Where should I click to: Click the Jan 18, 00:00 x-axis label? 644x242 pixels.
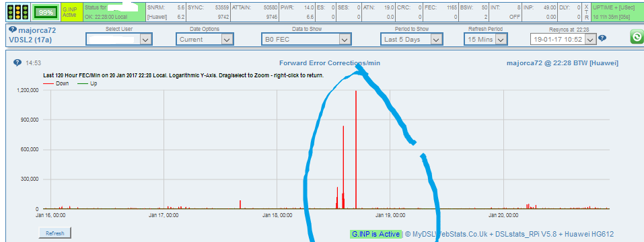tap(277, 215)
